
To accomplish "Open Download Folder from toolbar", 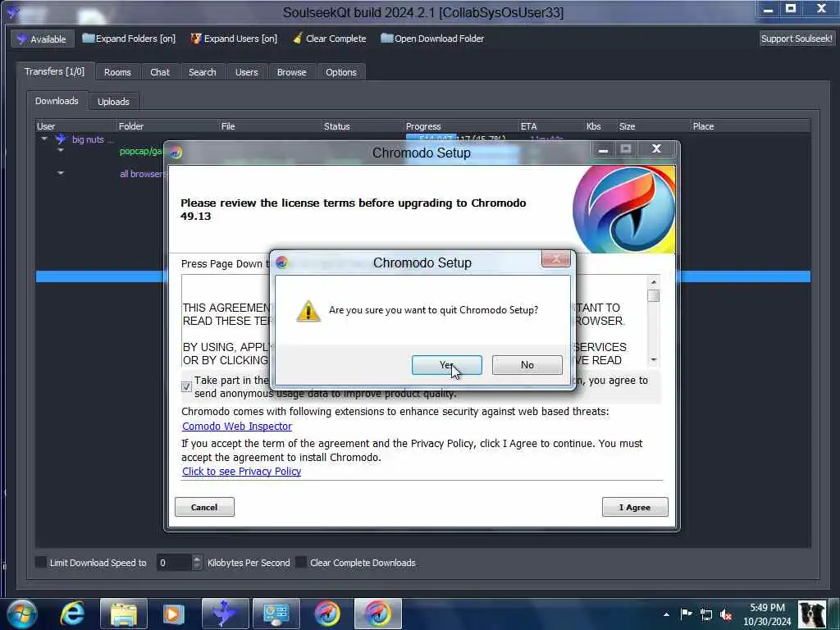I will click(x=432, y=39).
